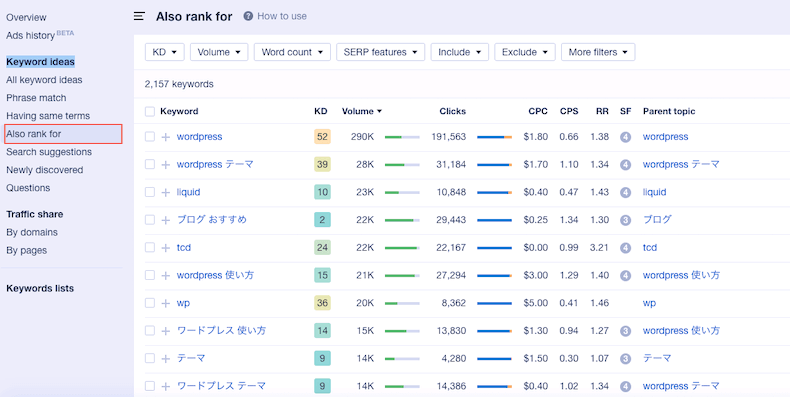Click plus icon next to wordpress keyword

pyautogui.click(x=165, y=137)
